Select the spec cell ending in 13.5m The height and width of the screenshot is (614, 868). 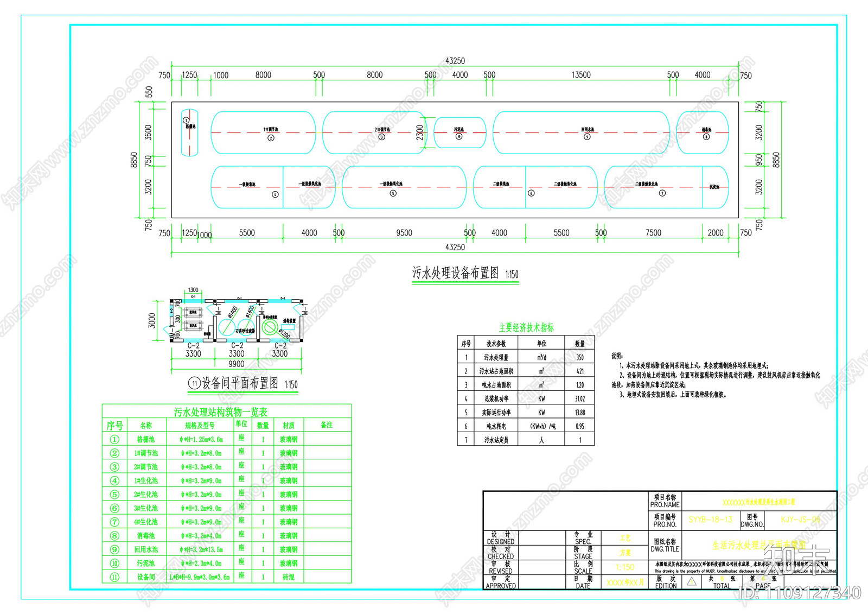click(x=202, y=549)
